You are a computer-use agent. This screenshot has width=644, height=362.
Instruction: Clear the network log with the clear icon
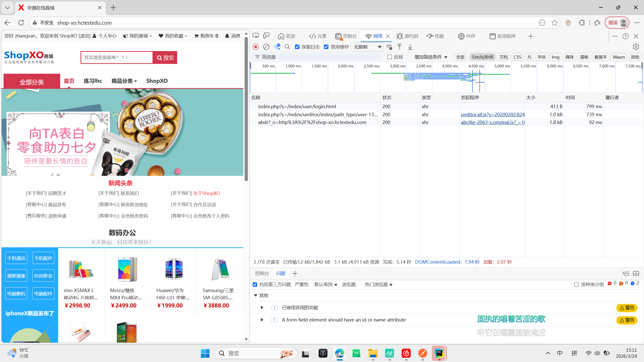coord(266,47)
